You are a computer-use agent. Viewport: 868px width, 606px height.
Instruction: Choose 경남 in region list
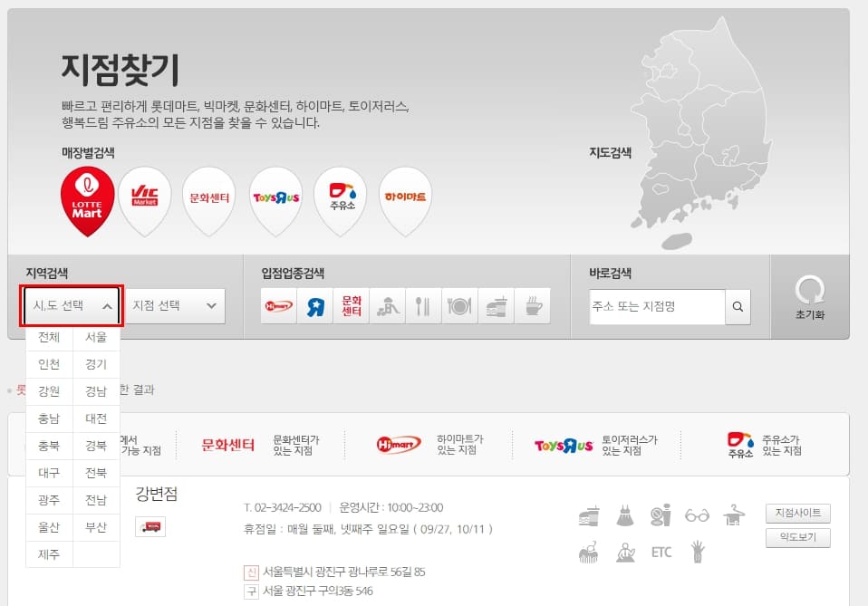click(96, 391)
